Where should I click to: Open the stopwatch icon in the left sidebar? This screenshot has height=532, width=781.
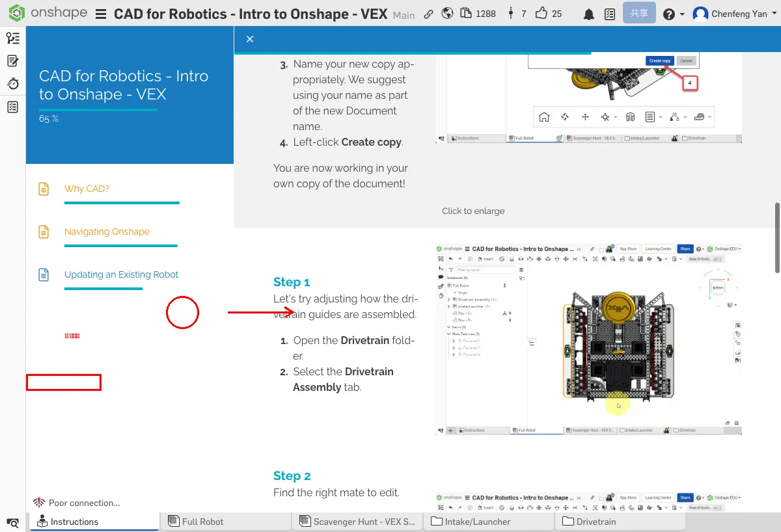[12, 84]
